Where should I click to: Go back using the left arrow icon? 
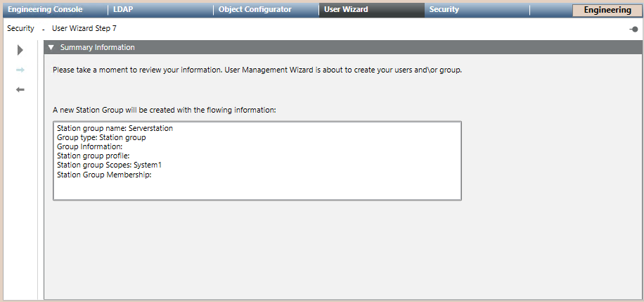20,89
